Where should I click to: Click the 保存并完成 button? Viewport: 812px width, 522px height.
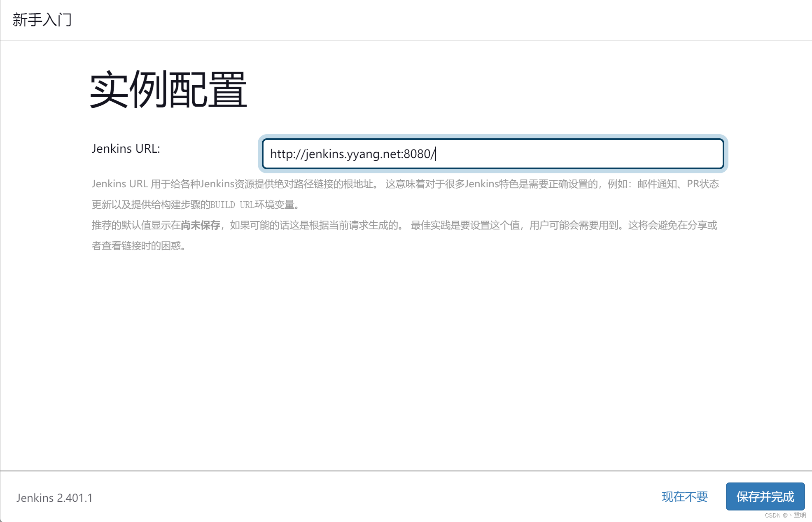coord(765,496)
